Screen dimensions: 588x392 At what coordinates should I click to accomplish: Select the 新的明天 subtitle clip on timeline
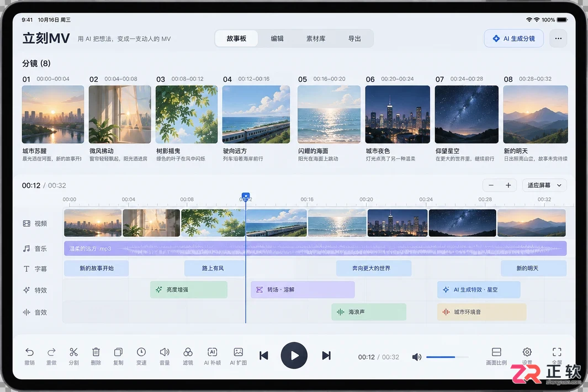[533, 268]
